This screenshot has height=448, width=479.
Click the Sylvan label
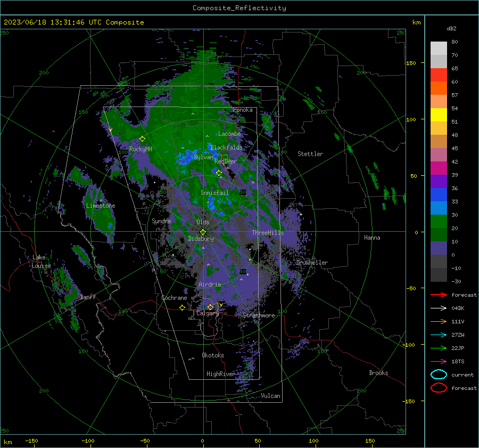point(203,157)
